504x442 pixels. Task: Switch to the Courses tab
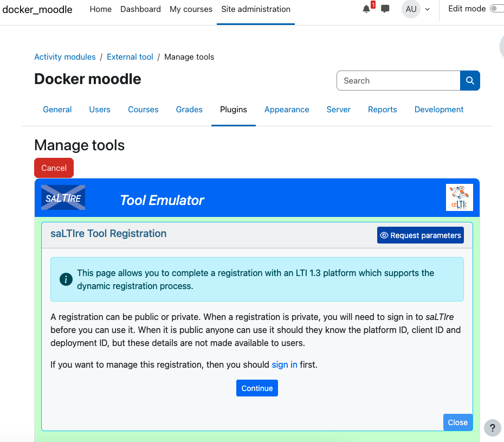(143, 110)
